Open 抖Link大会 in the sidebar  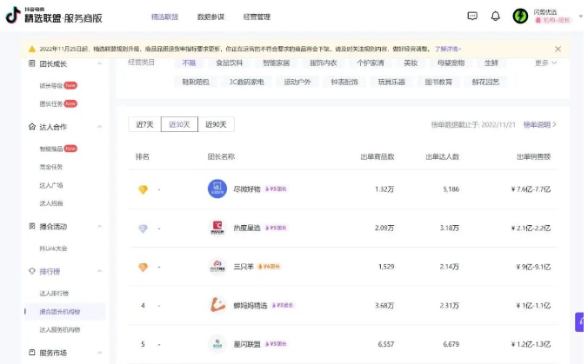tap(53, 248)
